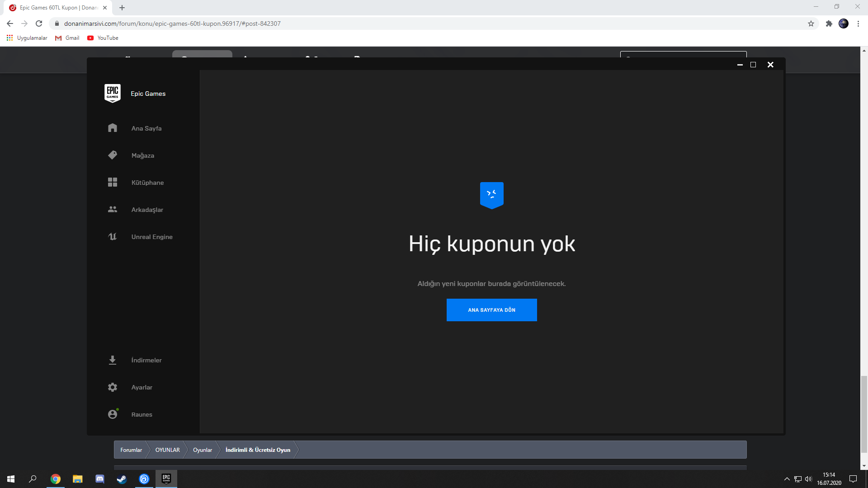868x488 pixels.
Task: Bookmark this page with star icon
Action: 811,23
